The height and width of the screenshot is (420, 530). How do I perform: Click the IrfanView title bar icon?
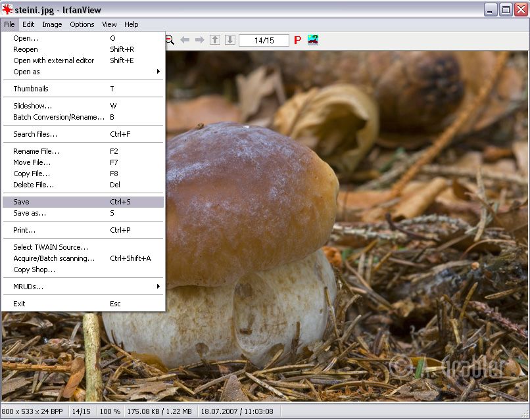click(7, 9)
